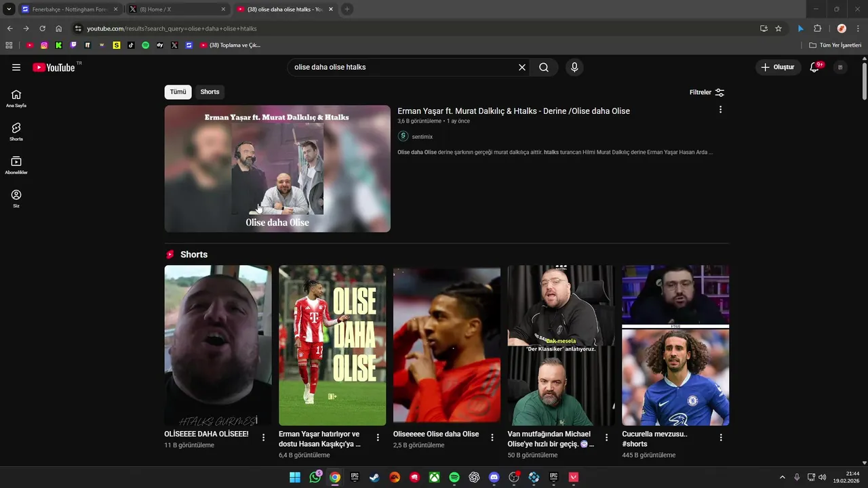Open the Van mutfağından Michael Olise short thumbnail
Image resolution: width=868 pixels, height=488 pixels.
(x=561, y=345)
